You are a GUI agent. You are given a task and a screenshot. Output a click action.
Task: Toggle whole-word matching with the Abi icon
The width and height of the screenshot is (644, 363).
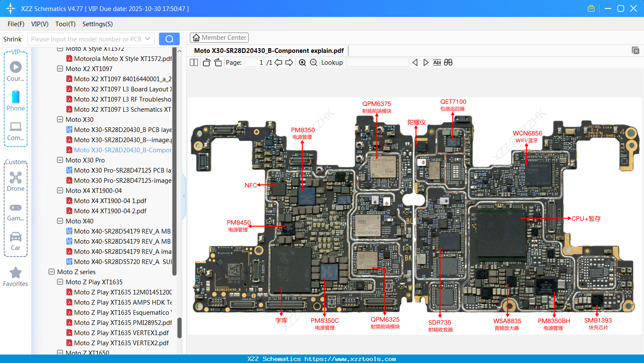437,62
